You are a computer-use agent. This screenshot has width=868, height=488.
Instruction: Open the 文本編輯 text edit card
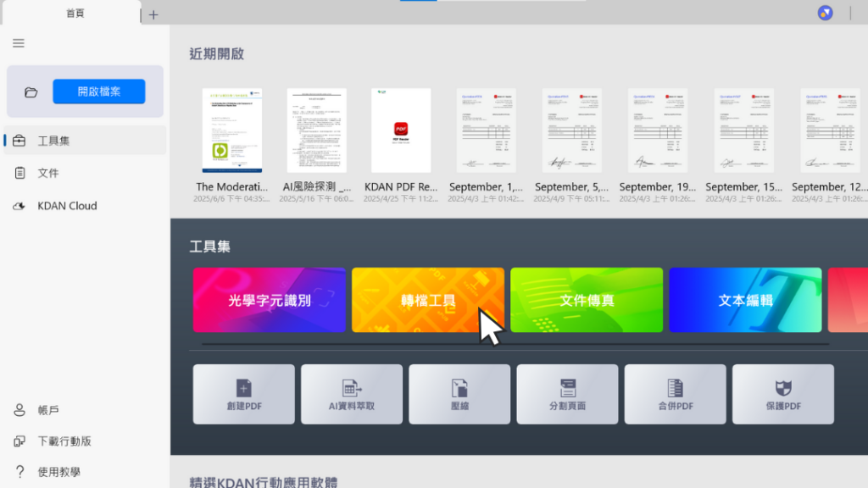[745, 300]
